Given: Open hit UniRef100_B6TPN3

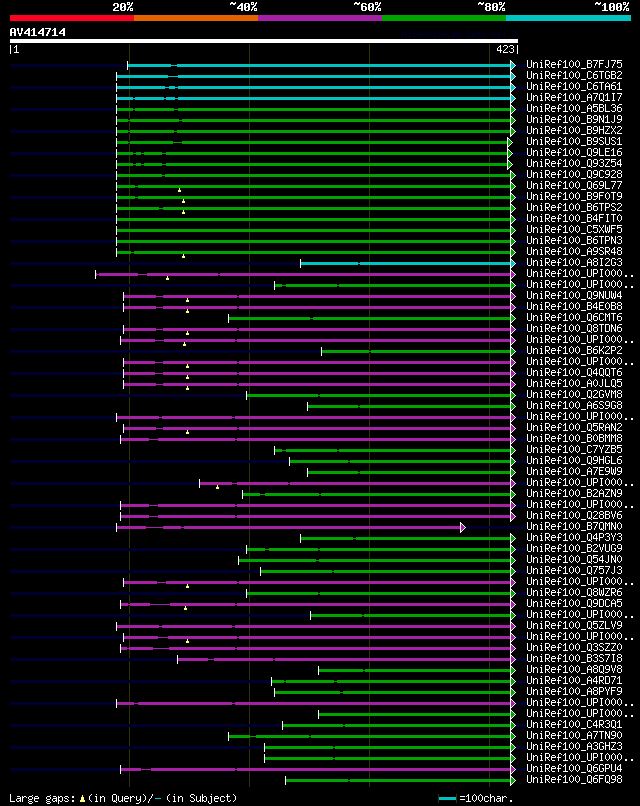Looking at the screenshot, I should (x=574, y=241).
